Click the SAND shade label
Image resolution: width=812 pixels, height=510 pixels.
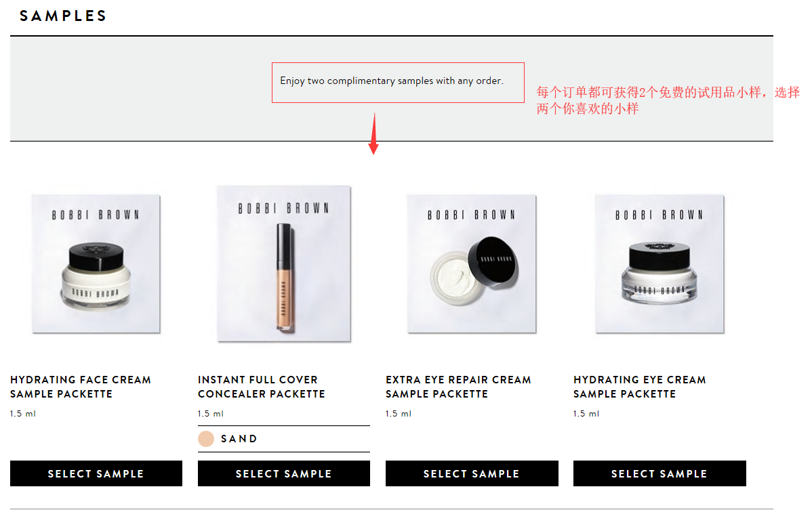pos(239,439)
